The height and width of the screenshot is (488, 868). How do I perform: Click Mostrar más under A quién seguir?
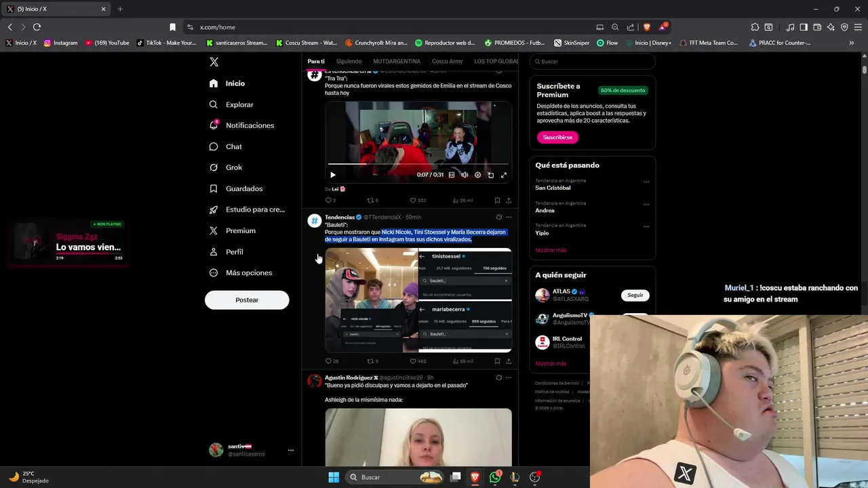(551, 363)
